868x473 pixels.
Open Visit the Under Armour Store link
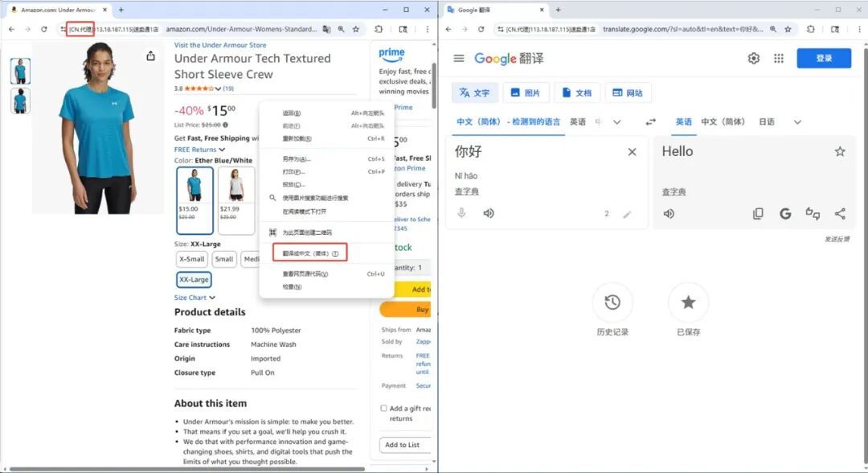click(220, 45)
